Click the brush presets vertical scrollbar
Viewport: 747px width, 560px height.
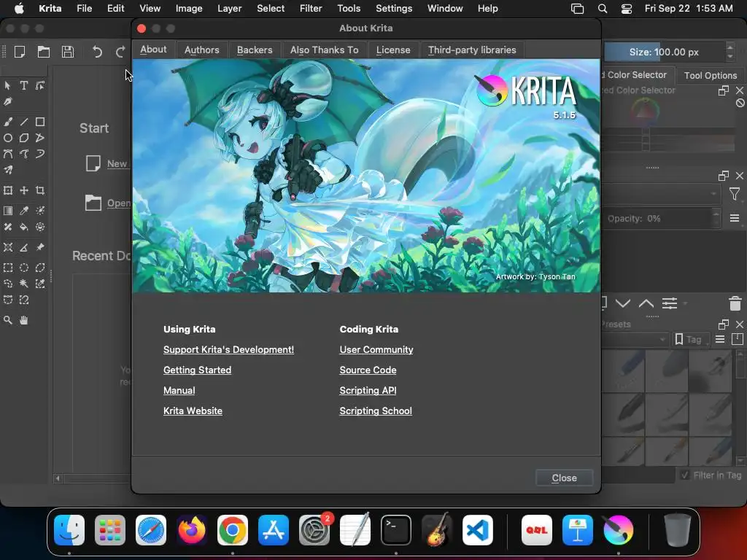pos(740,408)
